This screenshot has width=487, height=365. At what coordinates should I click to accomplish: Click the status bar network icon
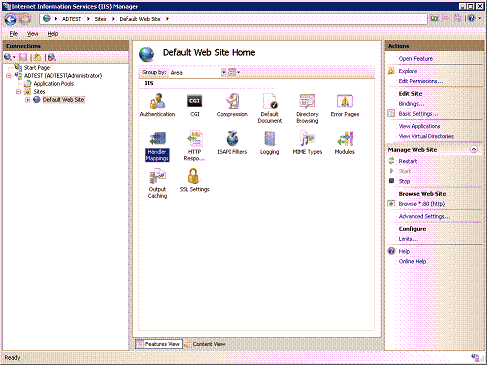[475, 357]
